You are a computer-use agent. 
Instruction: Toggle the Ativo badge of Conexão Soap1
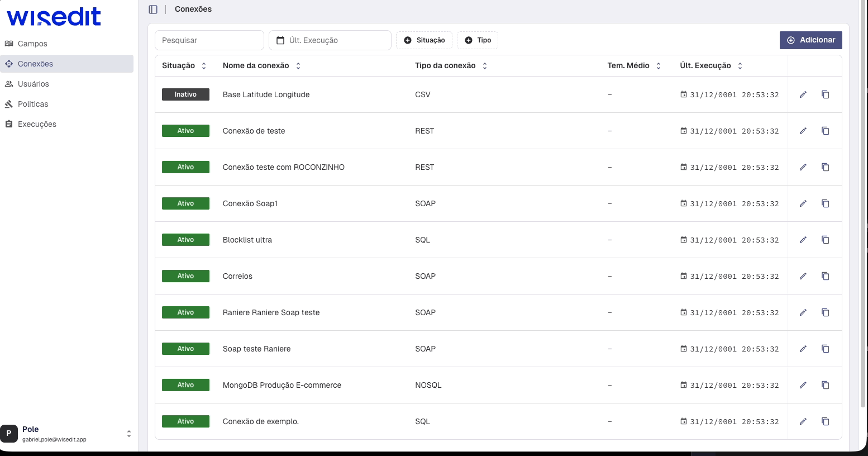click(185, 203)
